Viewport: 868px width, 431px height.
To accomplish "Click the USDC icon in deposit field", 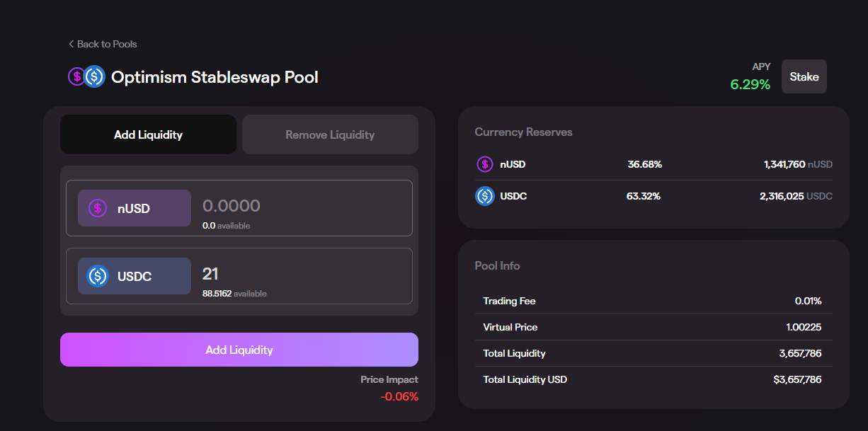I will (97, 276).
